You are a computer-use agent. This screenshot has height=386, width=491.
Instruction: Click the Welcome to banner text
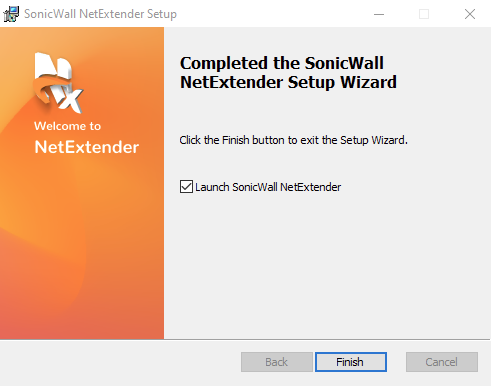(67, 126)
